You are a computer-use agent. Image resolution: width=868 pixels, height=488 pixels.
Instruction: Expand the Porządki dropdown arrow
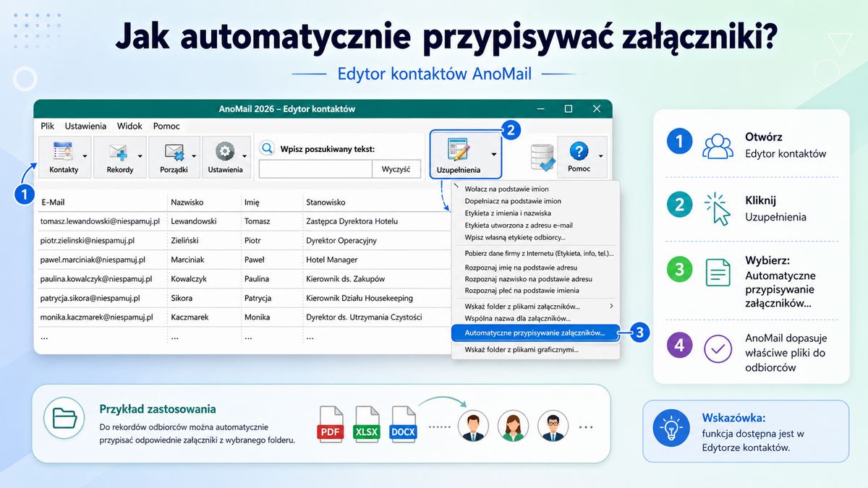coord(195,155)
